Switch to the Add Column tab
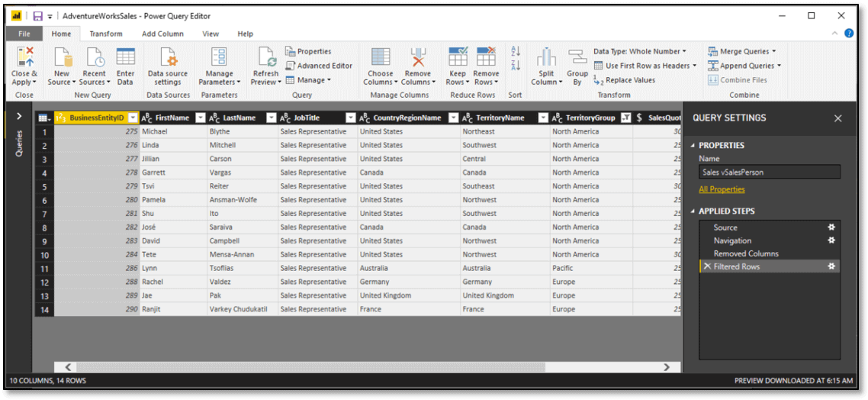Viewport: 868px width, 400px height. [162, 34]
